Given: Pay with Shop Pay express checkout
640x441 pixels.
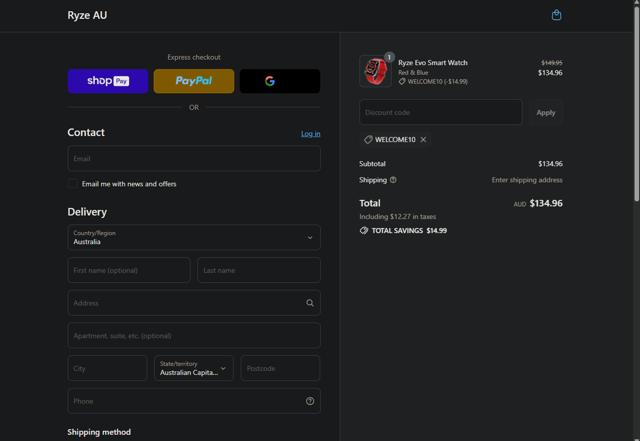Looking at the screenshot, I should [108, 81].
